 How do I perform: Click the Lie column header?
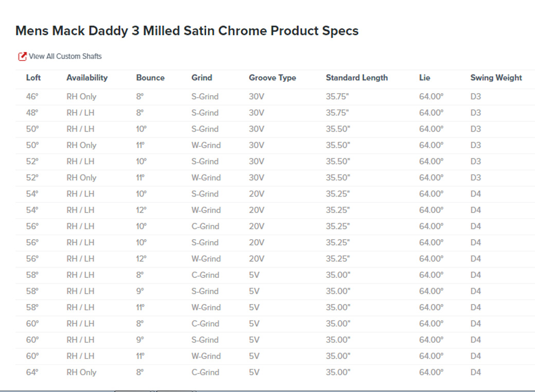tap(424, 78)
